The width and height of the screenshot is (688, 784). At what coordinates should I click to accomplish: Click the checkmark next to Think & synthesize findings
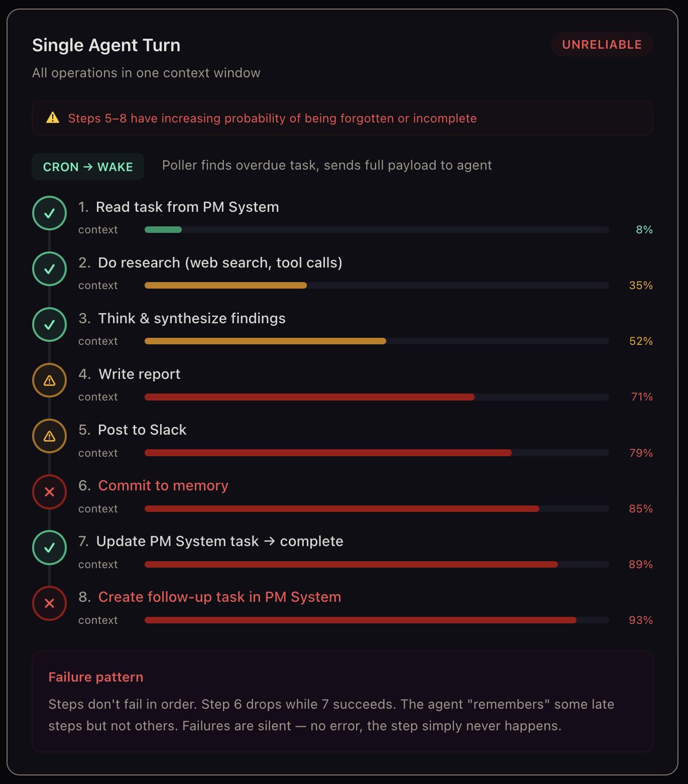click(x=50, y=325)
